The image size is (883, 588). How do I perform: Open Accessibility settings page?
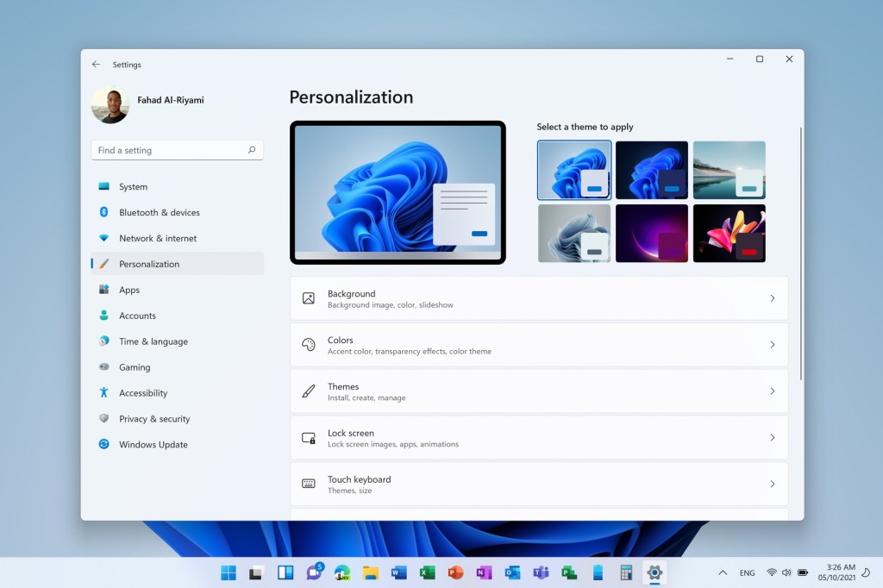143,393
